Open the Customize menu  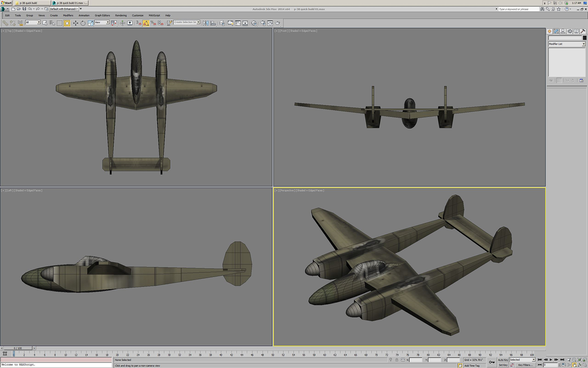[x=137, y=15]
